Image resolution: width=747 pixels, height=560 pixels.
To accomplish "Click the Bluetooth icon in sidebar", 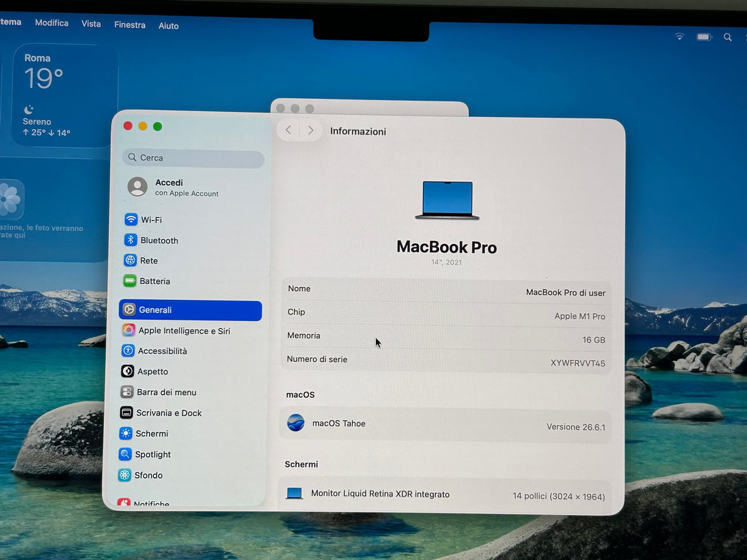I will (x=131, y=240).
